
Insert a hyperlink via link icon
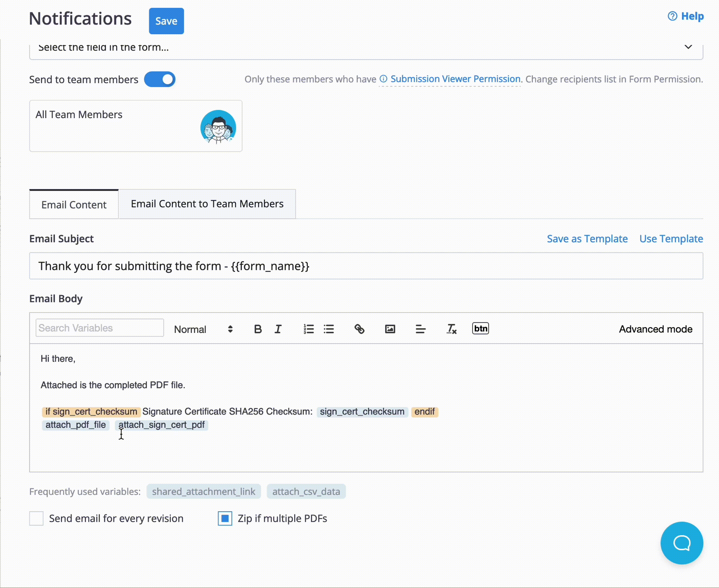pos(359,329)
